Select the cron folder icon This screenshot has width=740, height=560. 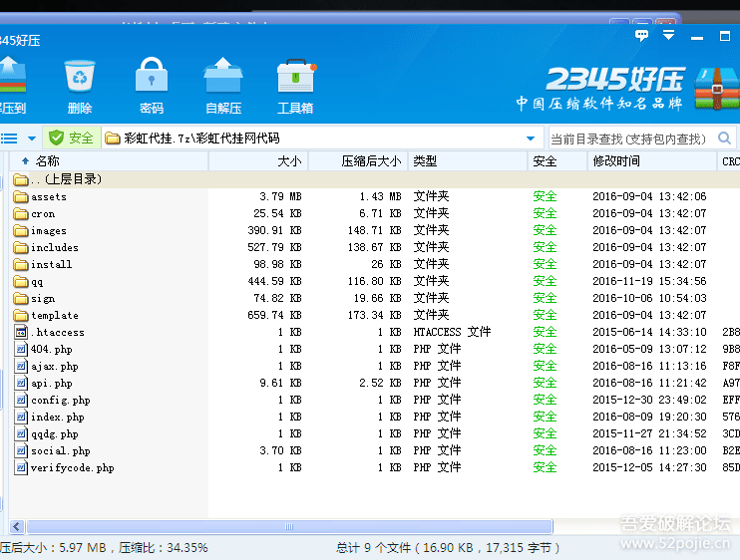[x=20, y=213]
